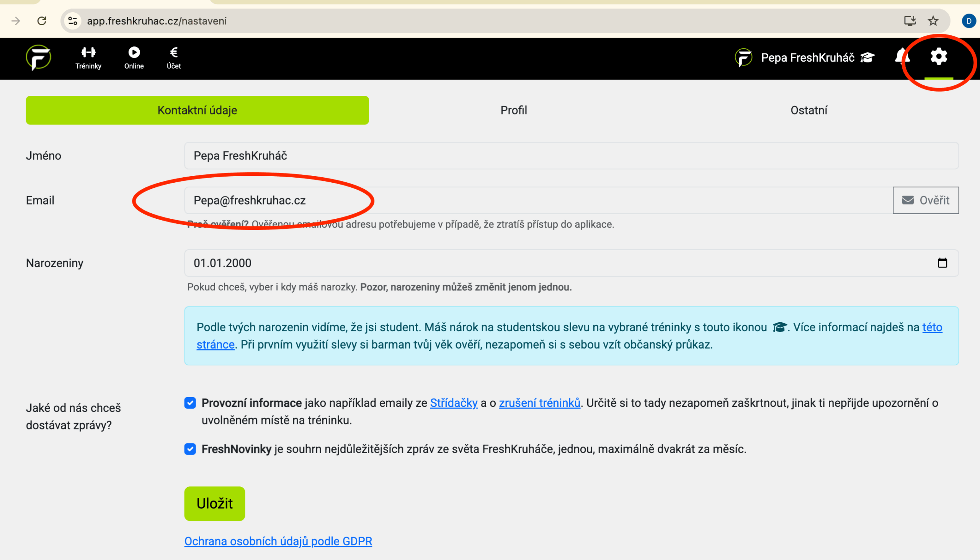Uncheck the Provozní informace checkbox
Viewport: 980px width, 560px height.
(190, 403)
